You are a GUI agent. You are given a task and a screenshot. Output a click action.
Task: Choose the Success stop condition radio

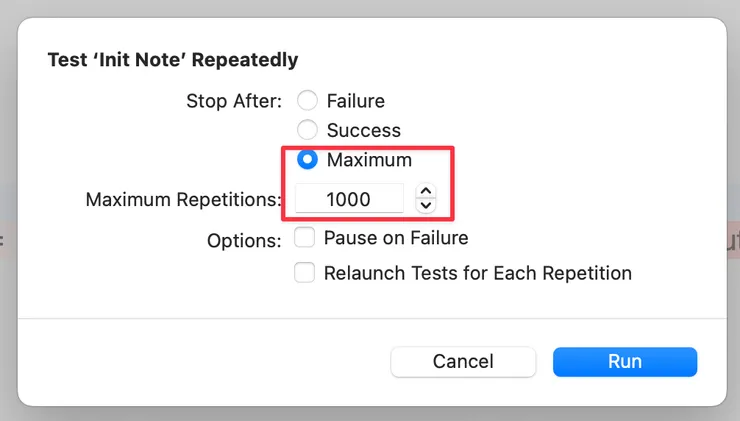[x=308, y=130]
